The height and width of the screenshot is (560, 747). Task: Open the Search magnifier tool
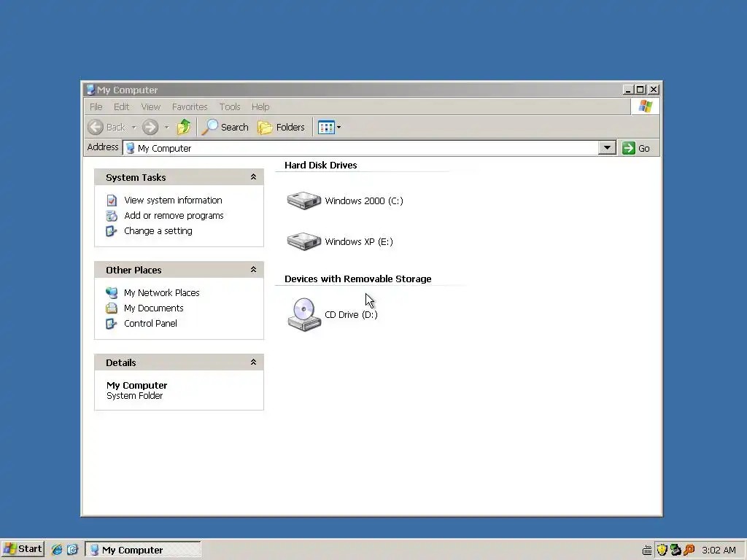coord(209,127)
